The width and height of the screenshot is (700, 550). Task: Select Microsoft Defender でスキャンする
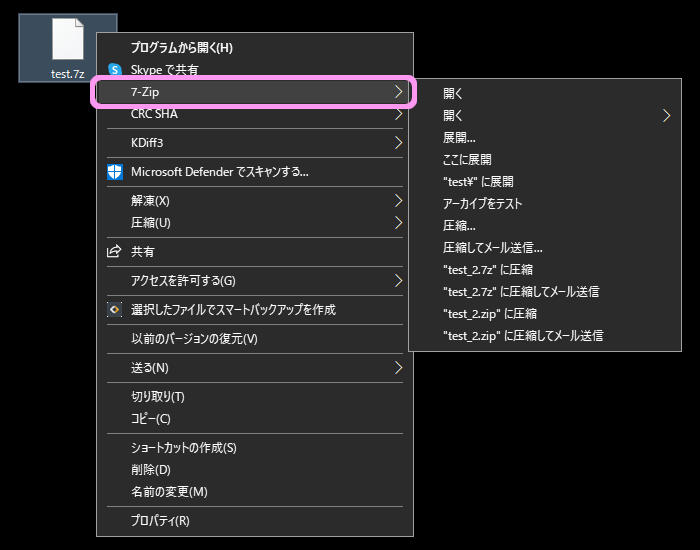pos(254,172)
